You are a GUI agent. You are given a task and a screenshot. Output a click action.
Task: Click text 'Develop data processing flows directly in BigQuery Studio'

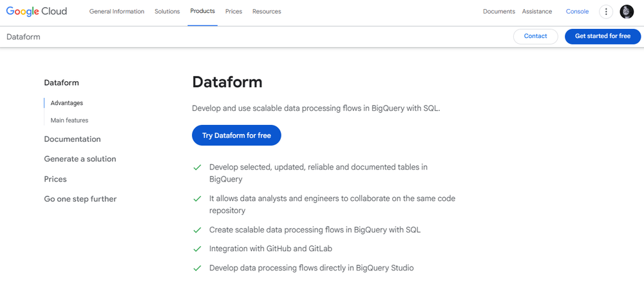click(x=311, y=268)
